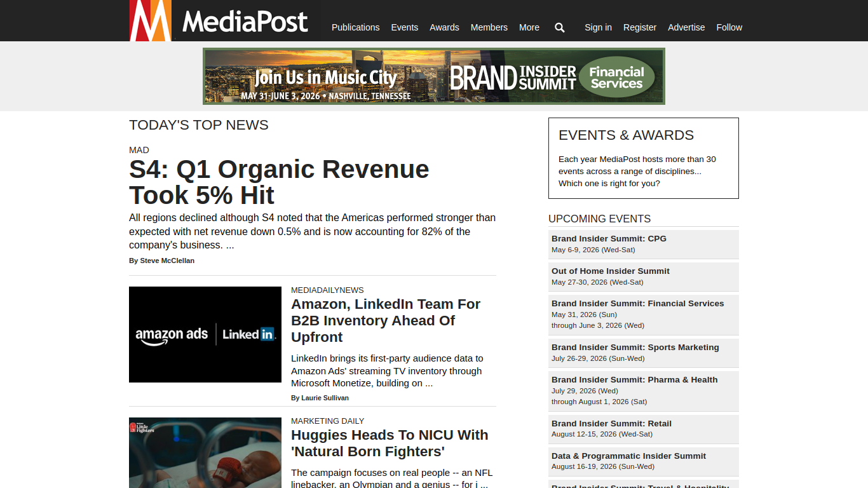Open the Huggies Heads To NICU headline
The height and width of the screenshot is (488, 868).
(x=390, y=443)
